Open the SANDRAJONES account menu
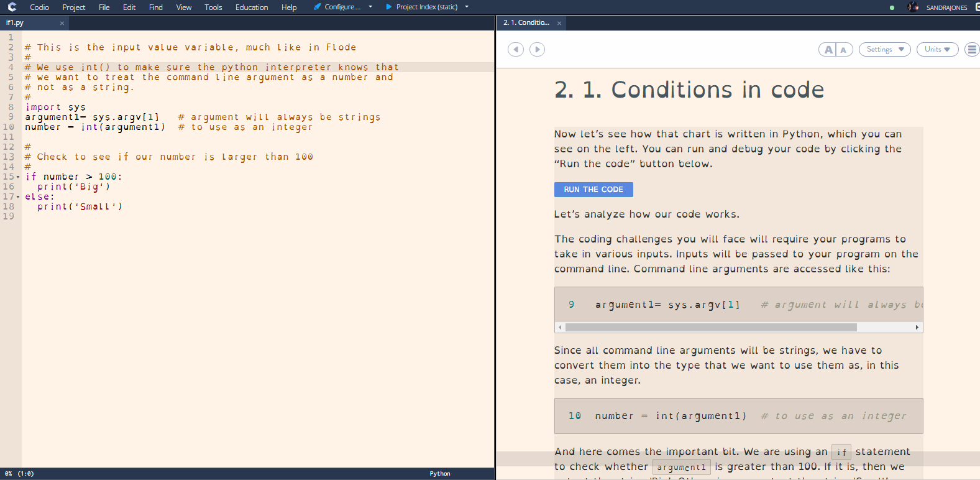Image resolution: width=980 pixels, height=480 pixels. (x=946, y=7)
